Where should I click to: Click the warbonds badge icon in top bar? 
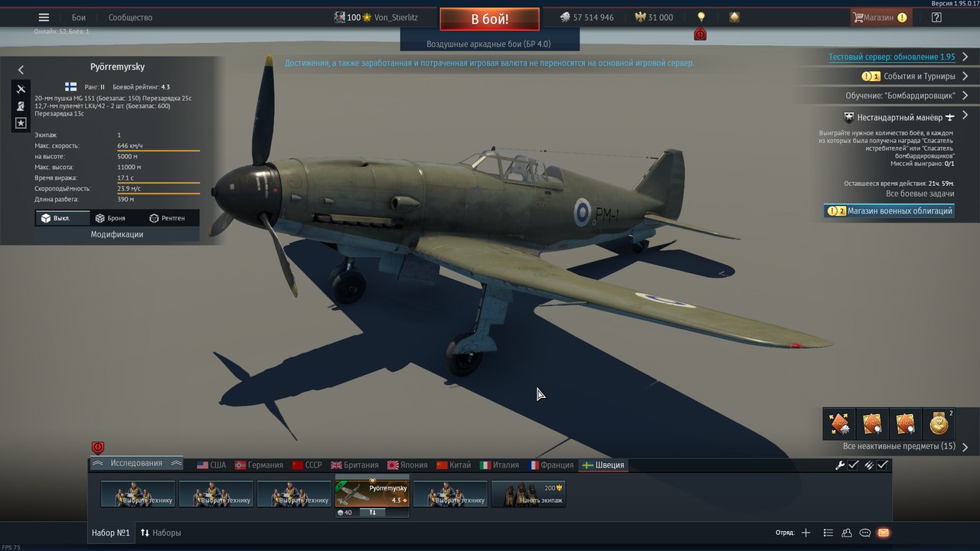(x=734, y=18)
